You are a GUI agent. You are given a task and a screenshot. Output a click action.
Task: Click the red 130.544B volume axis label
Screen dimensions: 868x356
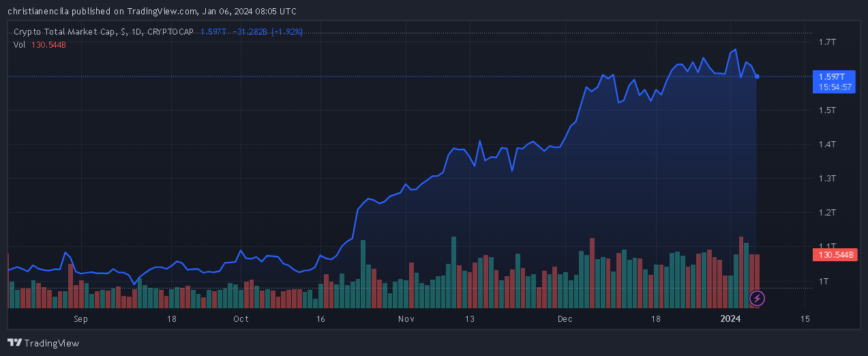pyautogui.click(x=834, y=255)
